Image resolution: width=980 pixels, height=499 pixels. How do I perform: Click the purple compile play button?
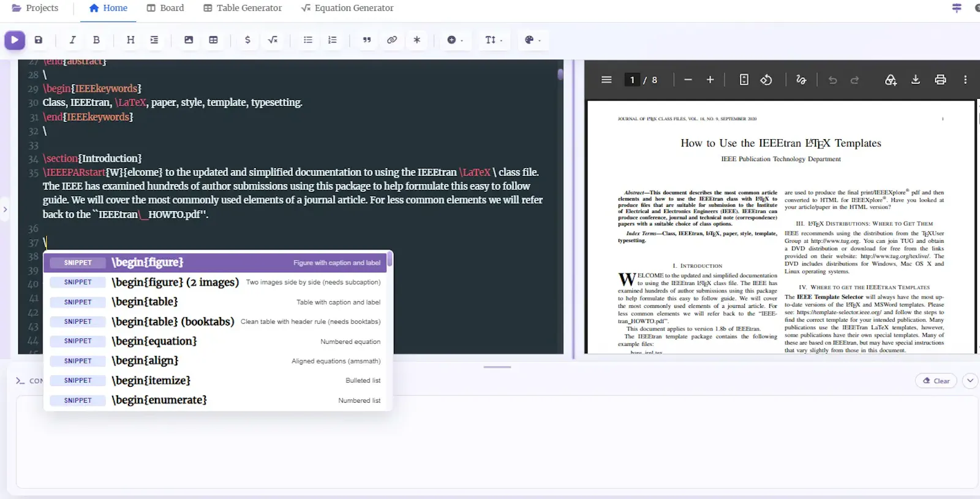coord(15,40)
